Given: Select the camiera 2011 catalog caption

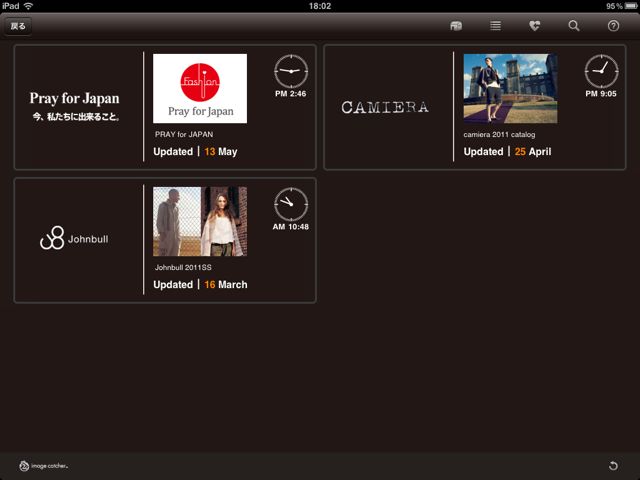Looking at the screenshot, I should point(499,134).
